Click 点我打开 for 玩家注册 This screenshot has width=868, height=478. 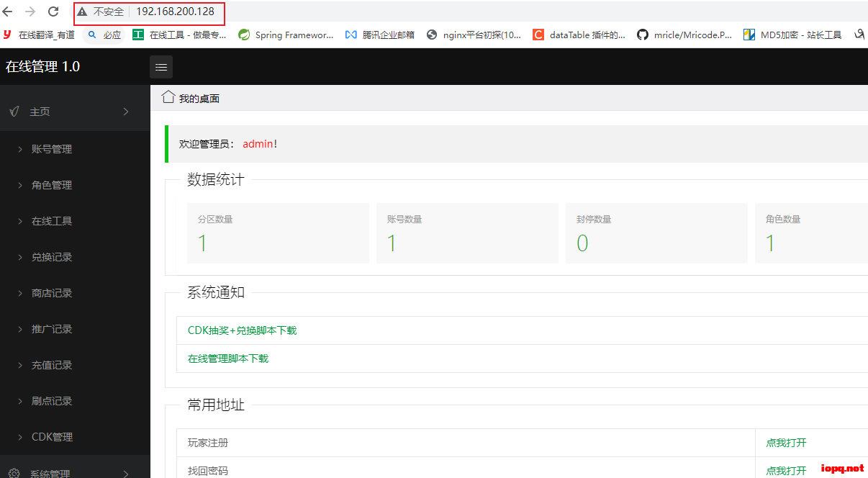click(786, 443)
